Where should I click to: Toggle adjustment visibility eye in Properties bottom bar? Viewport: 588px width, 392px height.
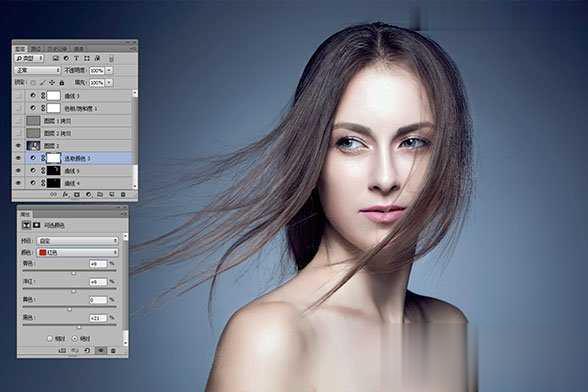[100, 350]
